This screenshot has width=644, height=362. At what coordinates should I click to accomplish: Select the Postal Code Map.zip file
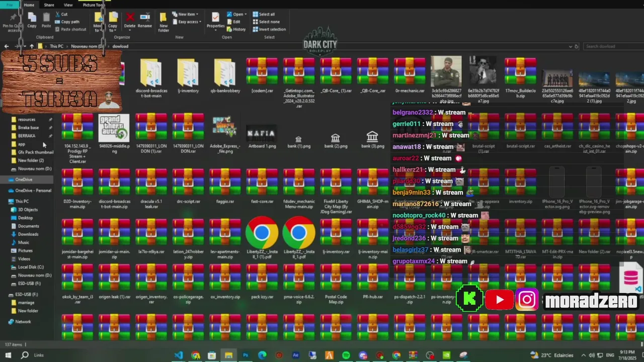(336, 284)
